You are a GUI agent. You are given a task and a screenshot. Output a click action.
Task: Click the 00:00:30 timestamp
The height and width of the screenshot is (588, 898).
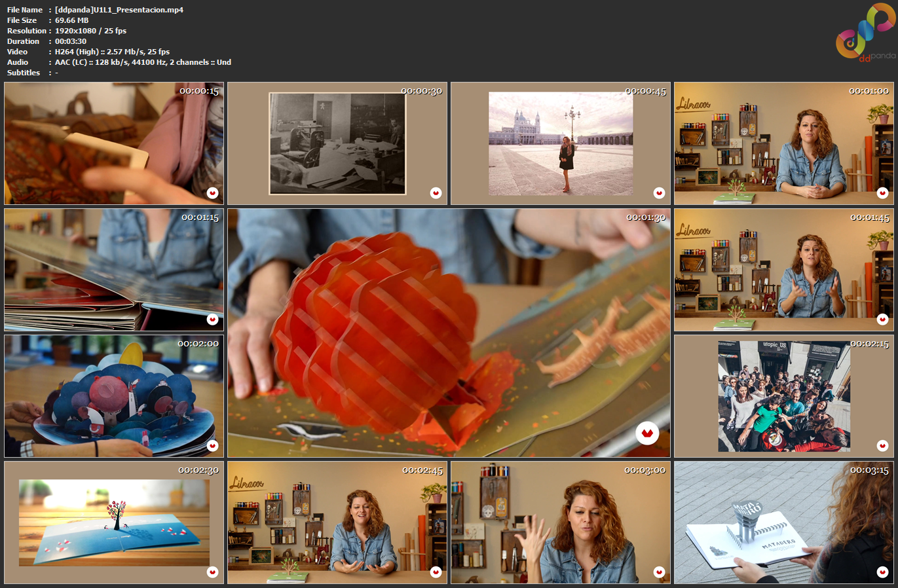(422, 91)
